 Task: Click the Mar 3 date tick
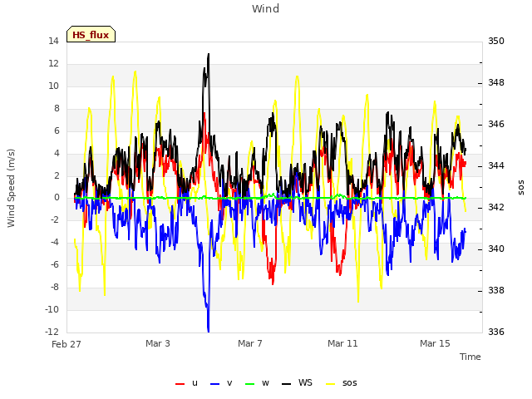(158, 343)
